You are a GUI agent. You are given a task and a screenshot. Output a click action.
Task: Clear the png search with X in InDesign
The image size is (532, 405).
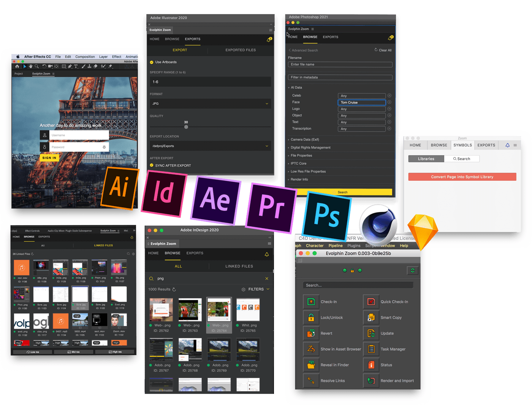click(267, 278)
